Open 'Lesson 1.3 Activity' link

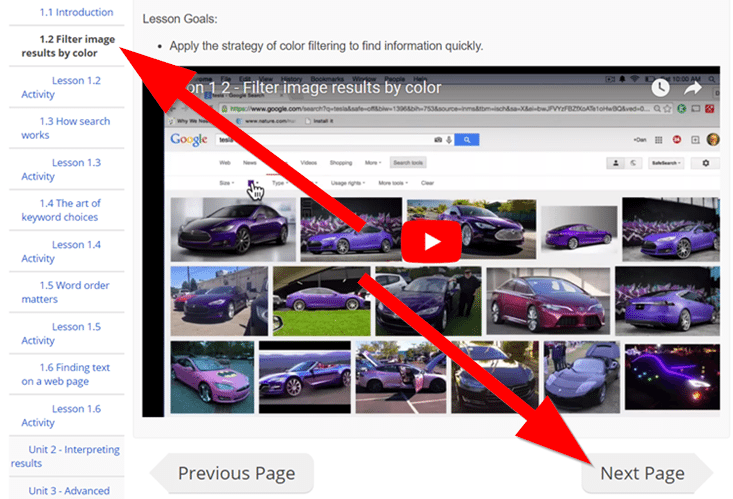61,169
